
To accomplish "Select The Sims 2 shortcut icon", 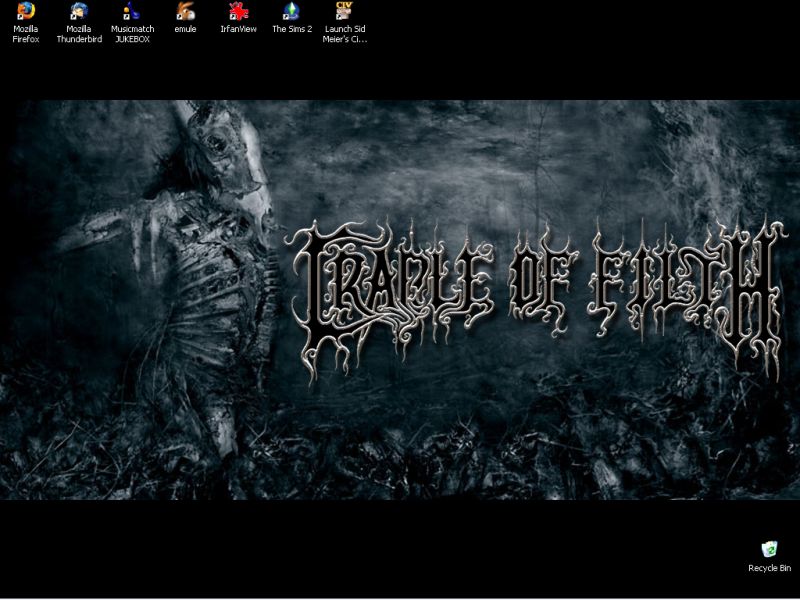I will coord(291,11).
